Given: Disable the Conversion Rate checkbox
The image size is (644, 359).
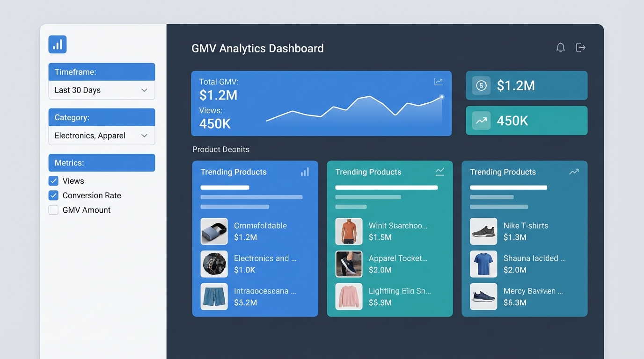Looking at the screenshot, I should 53,195.
